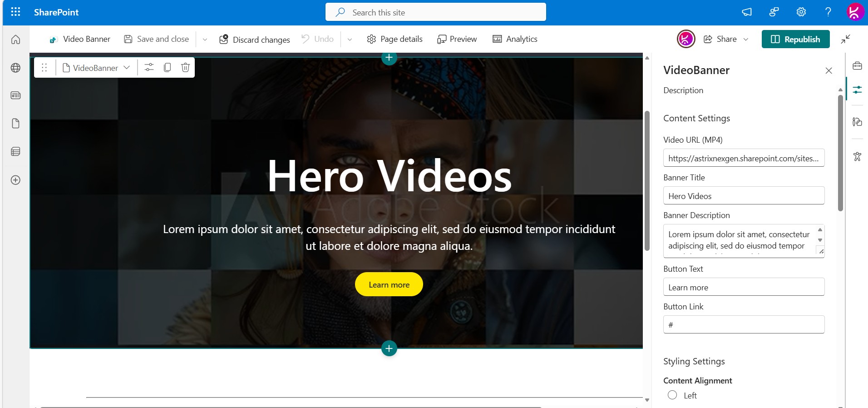This screenshot has width=868, height=408.
Task: Duplicate the VideoBanner web part
Action: (x=167, y=68)
